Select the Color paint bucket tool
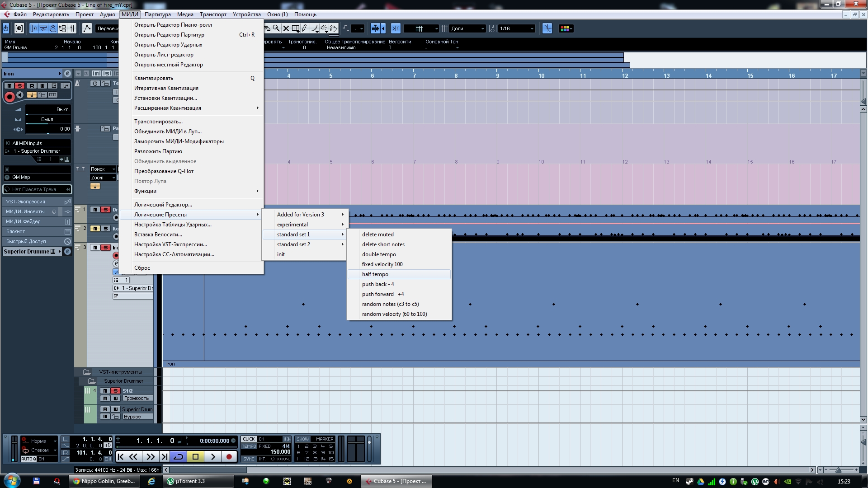This screenshot has width=868, height=488. (x=334, y=28)
